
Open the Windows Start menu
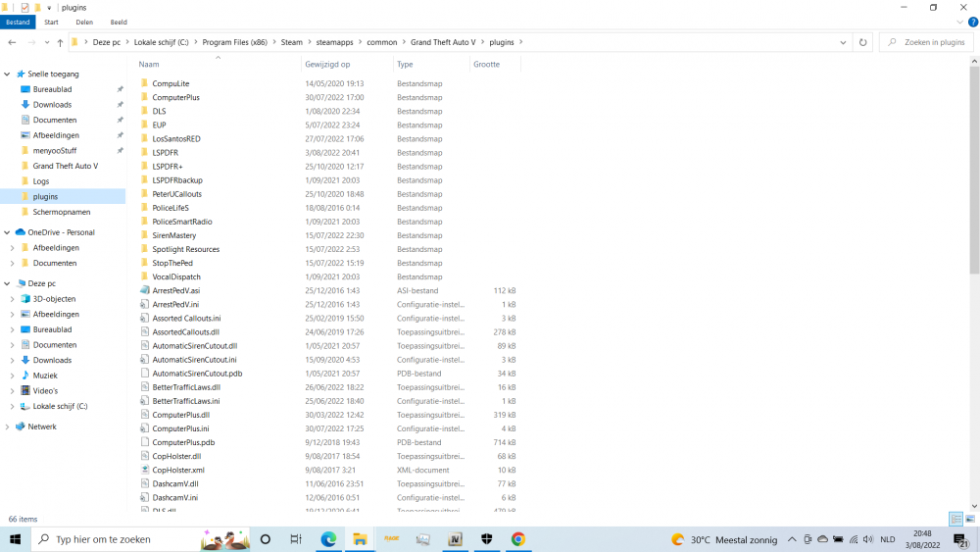click(15, 539)
